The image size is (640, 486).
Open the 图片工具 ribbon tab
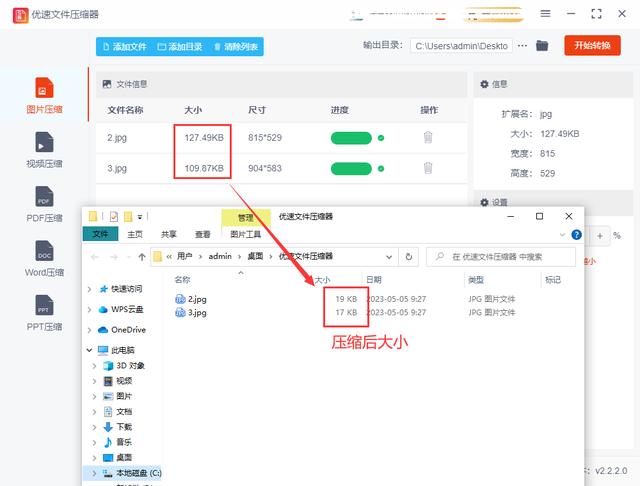click(245, 234)
